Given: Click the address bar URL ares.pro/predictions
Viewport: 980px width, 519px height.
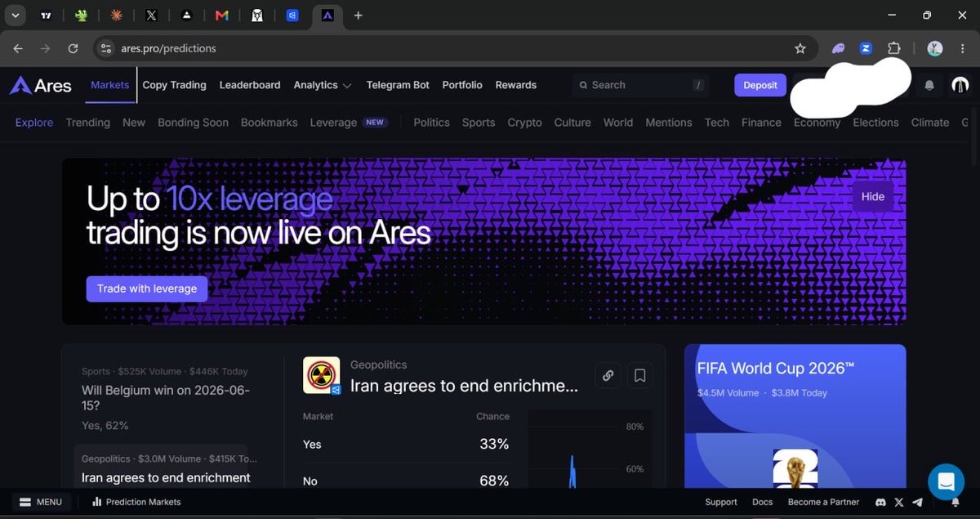Looking at the screenshot, I should [168, 48].
